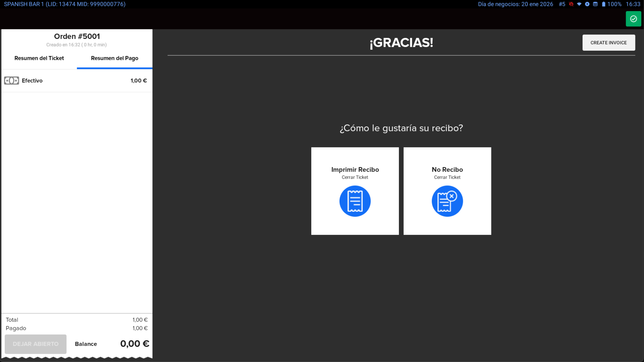Screen dimensions: 644x362
Task: Tap the green checkmark button top right
Action: [633, 19]
